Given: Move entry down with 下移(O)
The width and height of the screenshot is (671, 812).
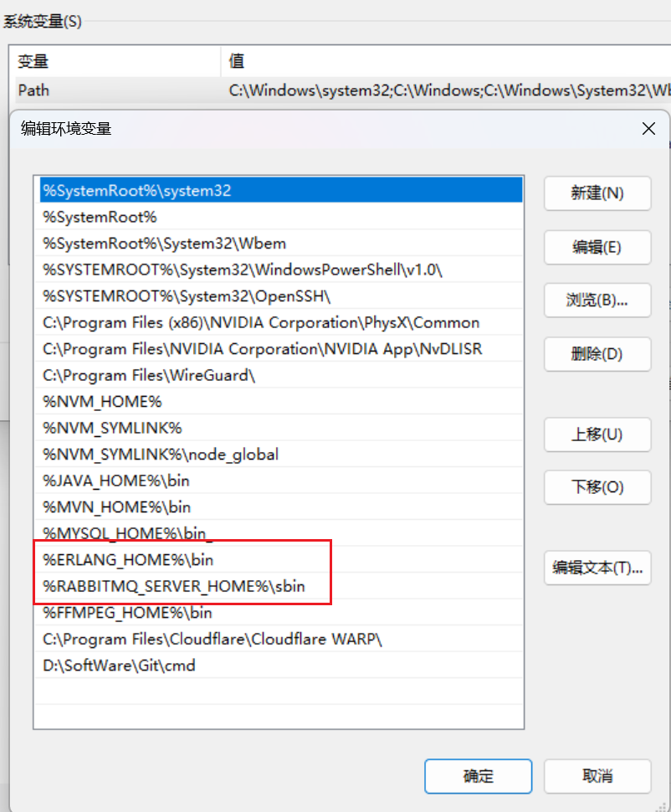Looking at the screenshot, I should pyautogui.click(x=597, y=487).
